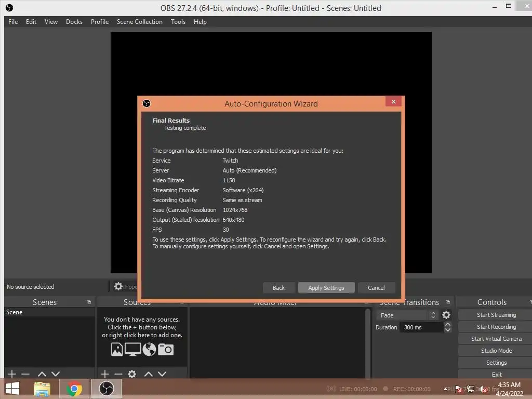Open the Edit menu
The height and width of the screenshot is (399, 532).
31,22
